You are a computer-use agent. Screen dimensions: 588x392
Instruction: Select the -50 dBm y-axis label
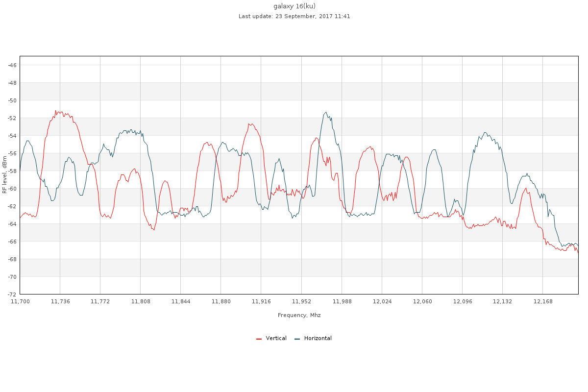(12, 100)
